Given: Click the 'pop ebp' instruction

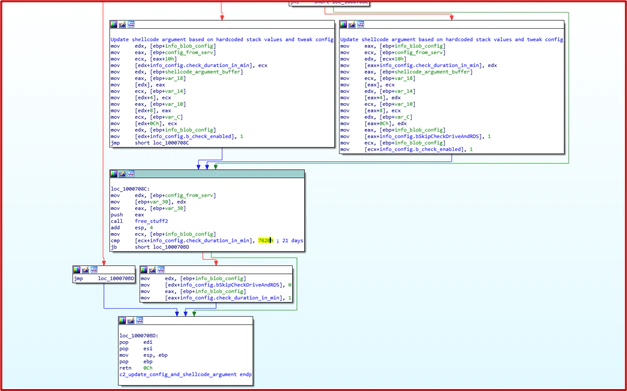Looking at the screenshot, I should 136,361.
